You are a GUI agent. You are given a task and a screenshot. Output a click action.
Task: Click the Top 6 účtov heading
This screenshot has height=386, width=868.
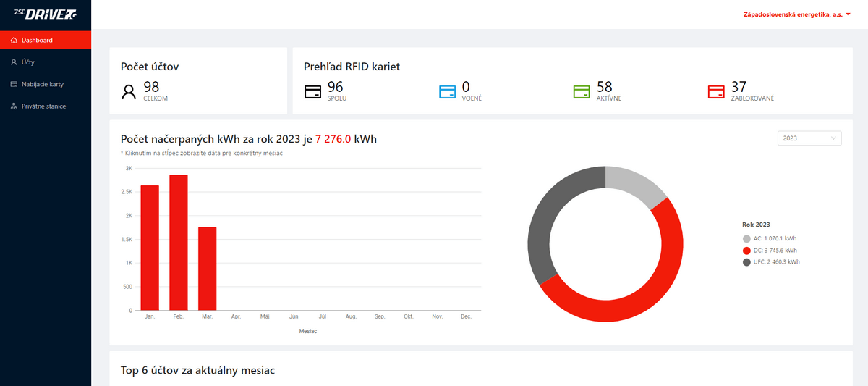(197, 370)
